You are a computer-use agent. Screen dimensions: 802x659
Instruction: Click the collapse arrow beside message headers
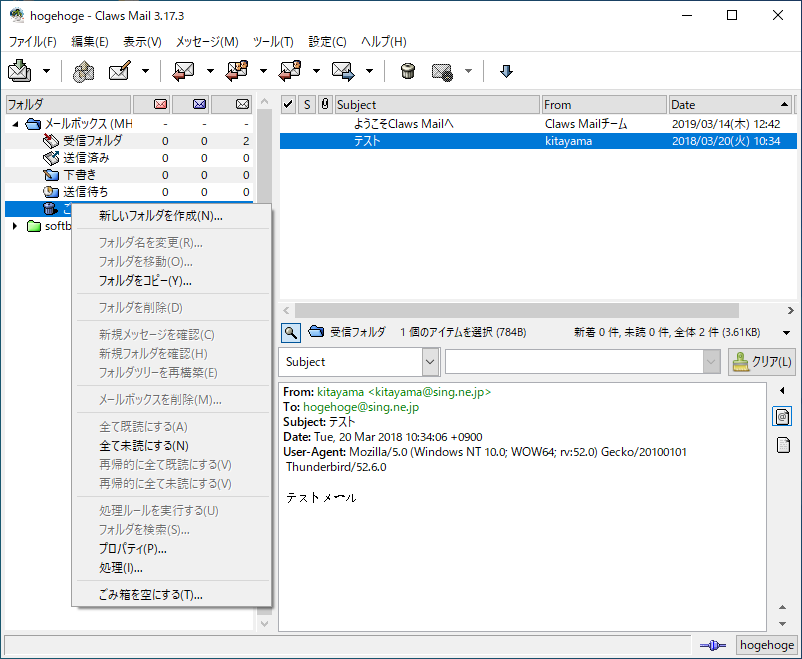782,391
